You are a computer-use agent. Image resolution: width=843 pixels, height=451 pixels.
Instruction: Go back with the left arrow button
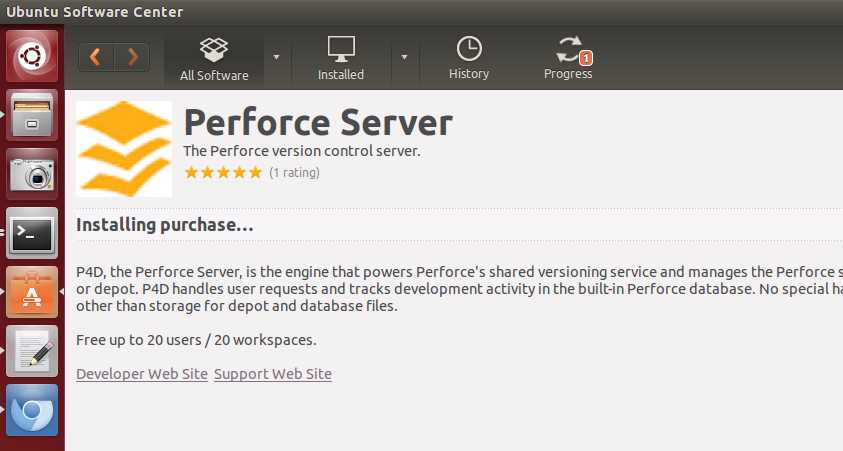point(96,57)
